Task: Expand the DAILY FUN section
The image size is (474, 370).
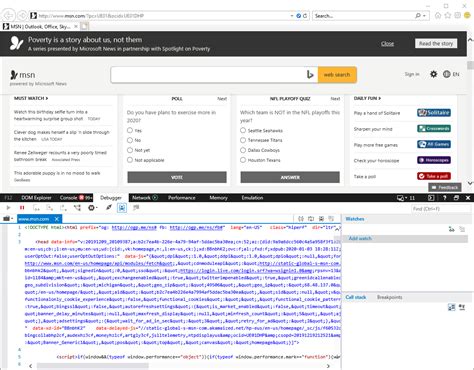Action: [x=367, y=98]
